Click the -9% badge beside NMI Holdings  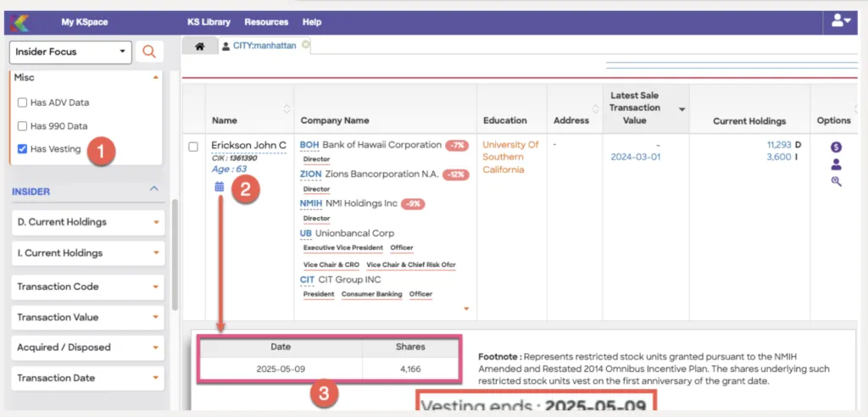pyautogui.click(x=413, y=204)
